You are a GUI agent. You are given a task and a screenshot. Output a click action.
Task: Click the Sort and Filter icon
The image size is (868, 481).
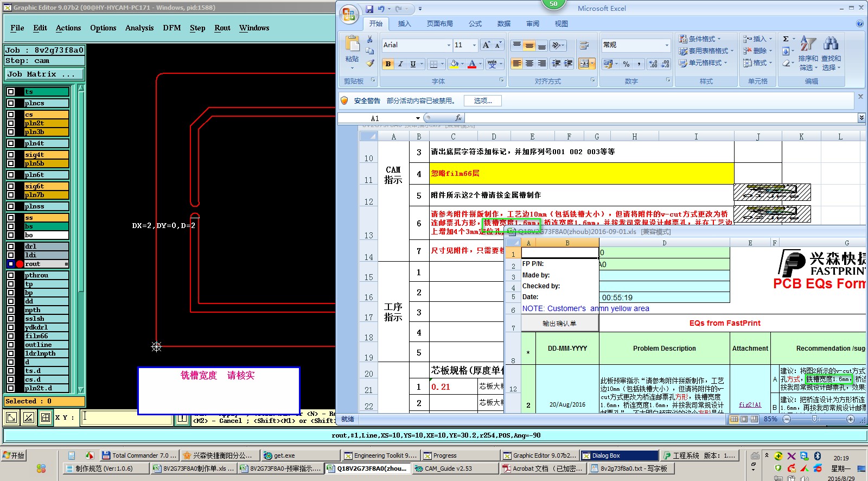pyautogui.click(x=808, y=44)
